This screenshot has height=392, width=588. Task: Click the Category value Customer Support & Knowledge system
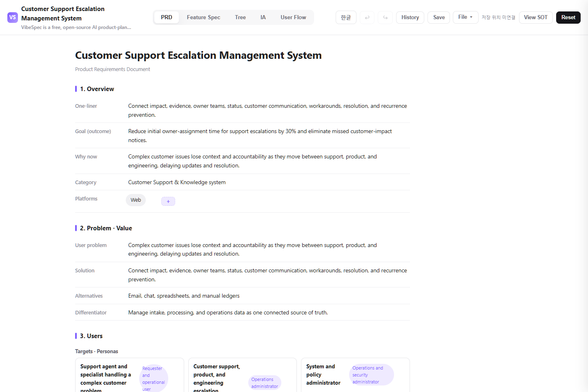[177, 183]
